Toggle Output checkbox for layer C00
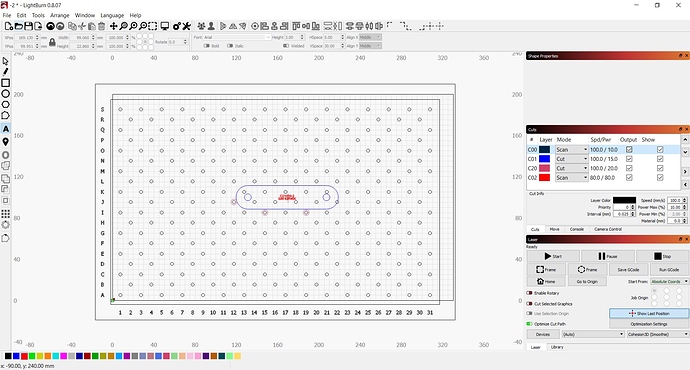Screen dimensions: 690x370 click(629, 150)
